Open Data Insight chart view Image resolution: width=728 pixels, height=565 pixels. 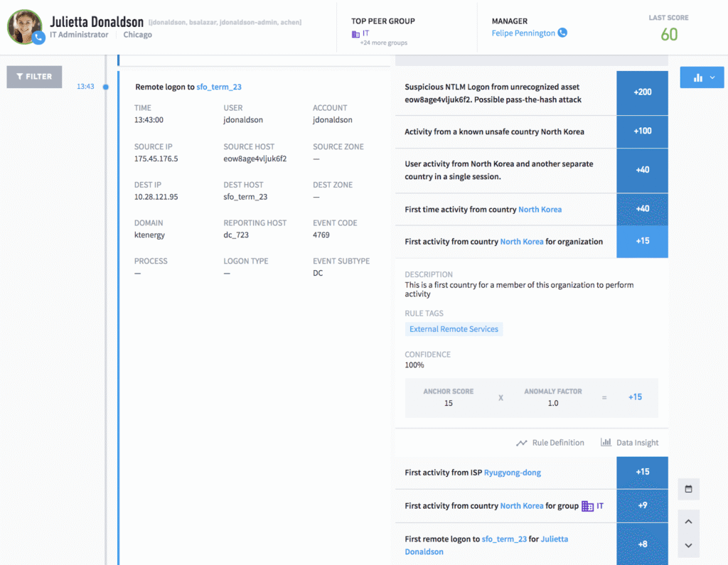tap(629, 443)
